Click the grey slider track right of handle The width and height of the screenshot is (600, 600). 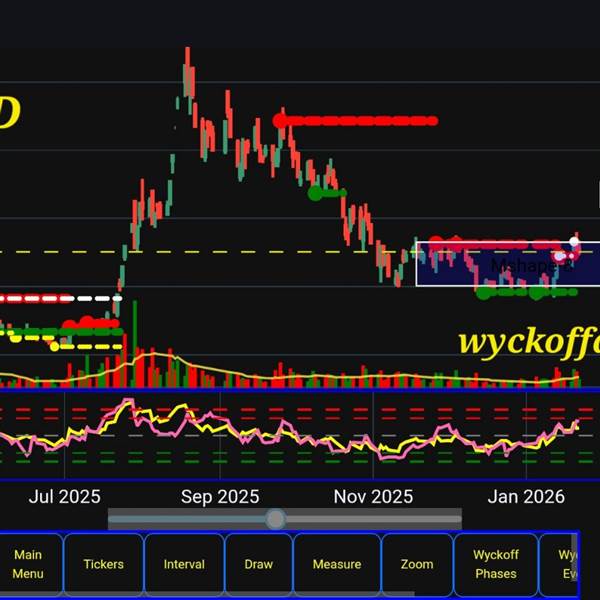[x=373, y=519]
